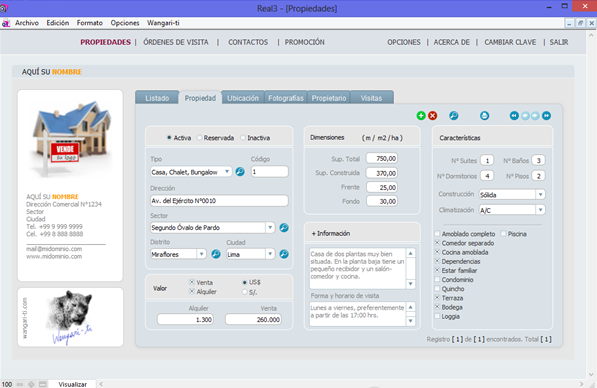Open the Edición menu
The width and height of the screenshot is (597, 388).
click(x=57, y=23)
